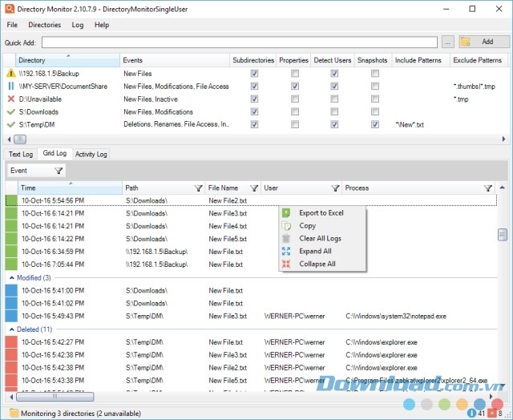Screen dimensions: 513x420
Task: Click red marker of 10-Oct-16 5:43:38 PM row
Action: [x=11, y=381]
